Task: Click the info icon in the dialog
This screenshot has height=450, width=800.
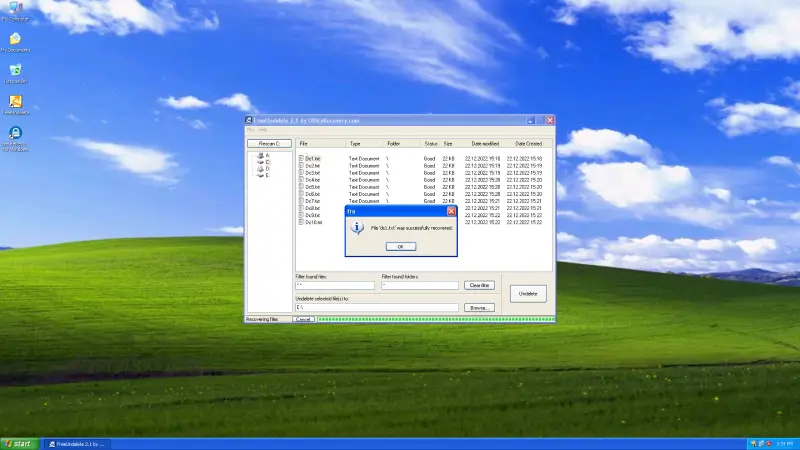Action: coord(357,228)
